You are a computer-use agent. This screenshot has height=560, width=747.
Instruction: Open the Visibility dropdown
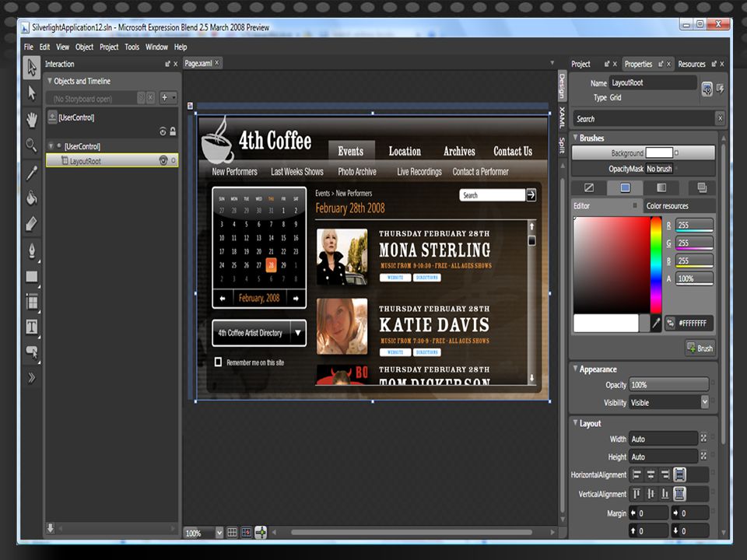coord(704,402)
